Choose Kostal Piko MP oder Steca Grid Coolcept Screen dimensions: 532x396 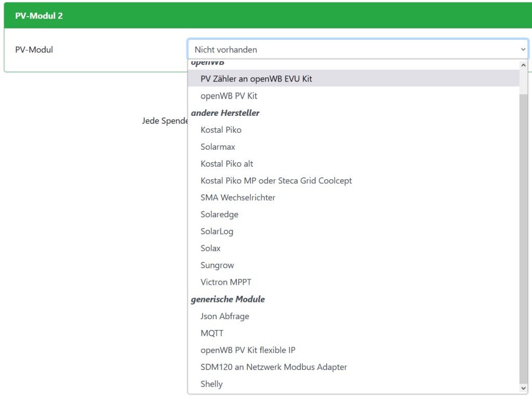click(276, 181)
